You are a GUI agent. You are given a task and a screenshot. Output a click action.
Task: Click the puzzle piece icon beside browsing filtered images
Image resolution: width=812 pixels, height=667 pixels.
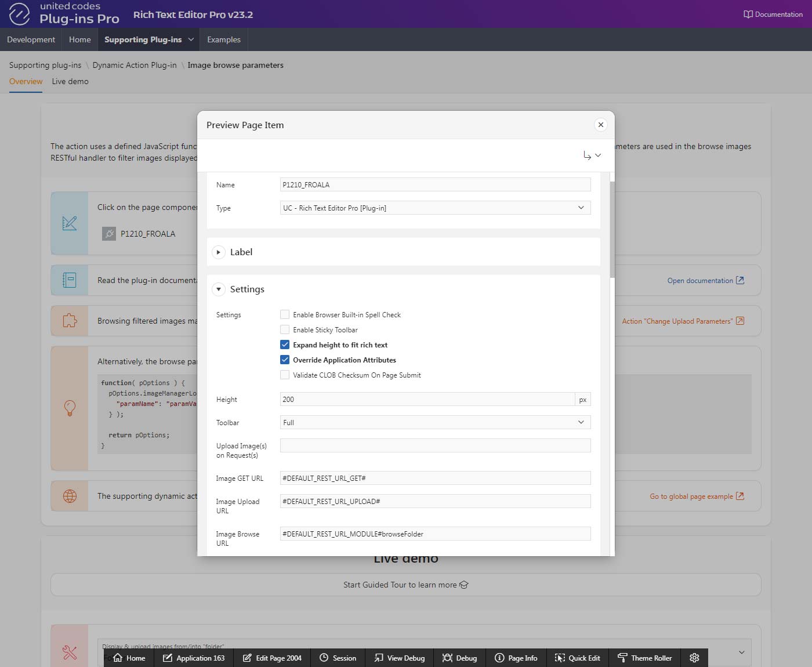70,321
